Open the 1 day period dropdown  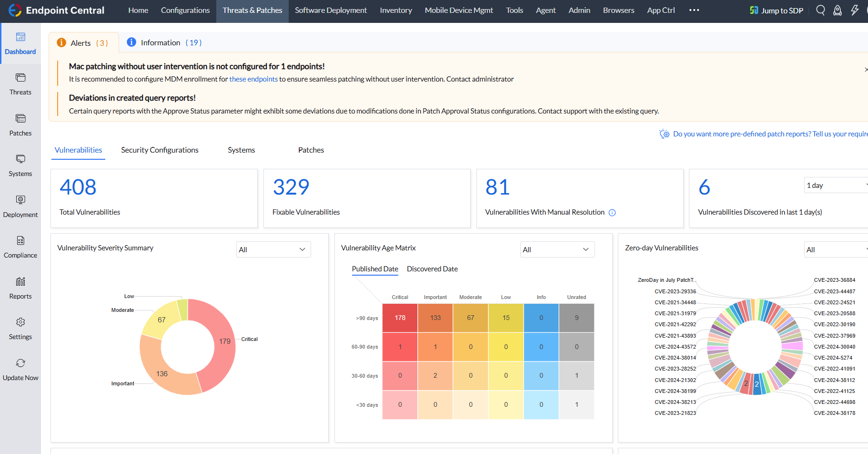coord(836,186)
